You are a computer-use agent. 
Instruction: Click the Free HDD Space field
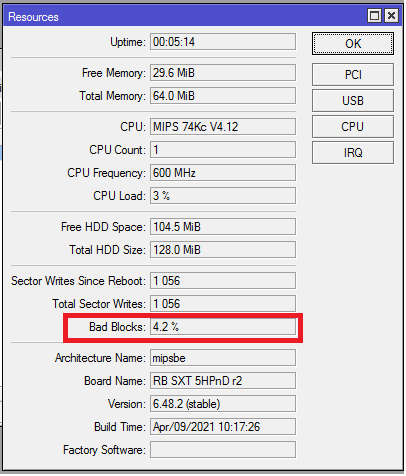(223, 227)
